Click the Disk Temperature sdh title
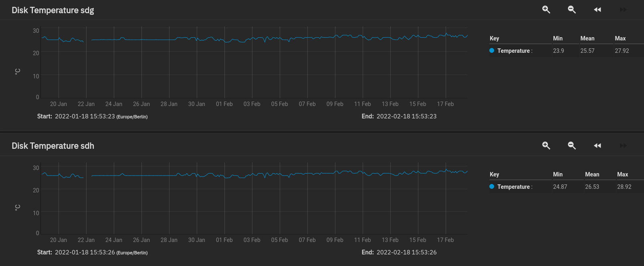 click(x=53, y=146)
